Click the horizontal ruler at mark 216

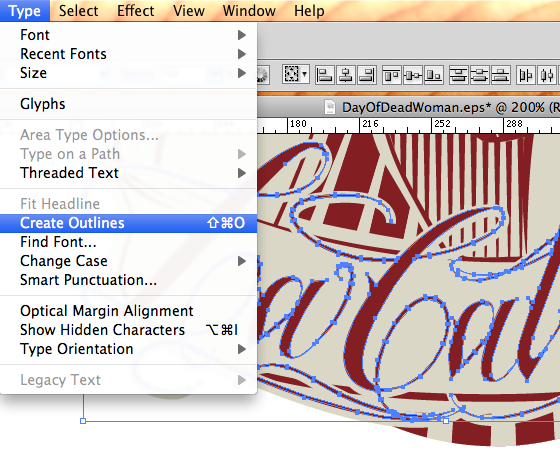370,124
